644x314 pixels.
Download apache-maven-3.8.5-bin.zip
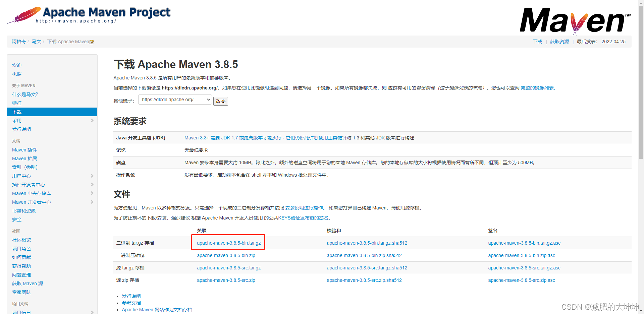coord(226,255)
